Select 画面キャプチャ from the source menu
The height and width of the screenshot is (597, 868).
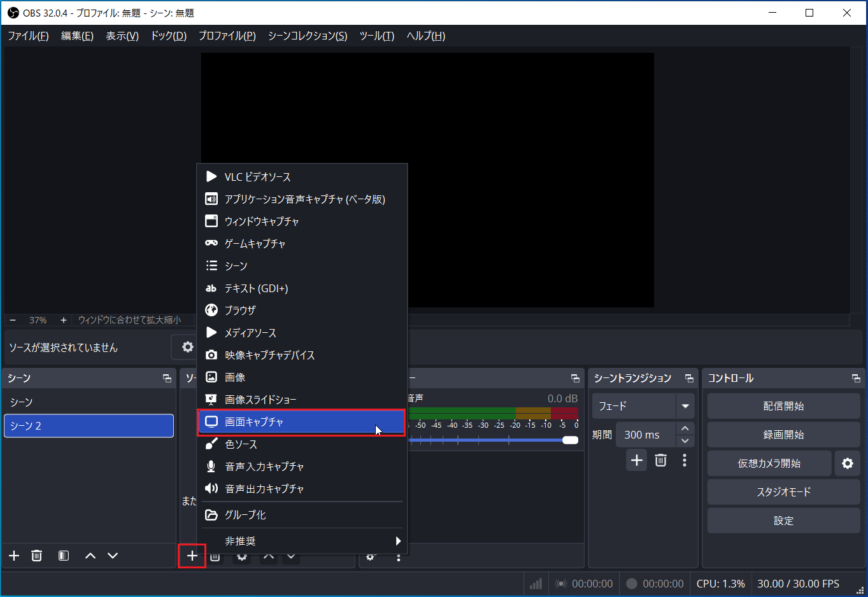301,421
